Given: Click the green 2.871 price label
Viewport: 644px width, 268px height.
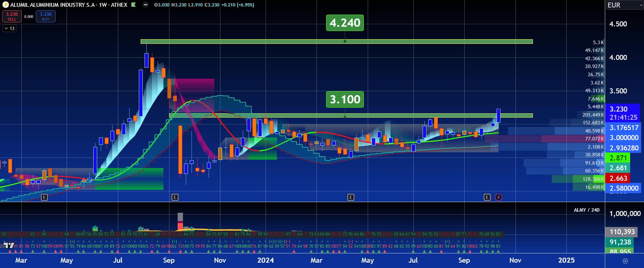Looking at the screenshot, I should tap(618, 158).
